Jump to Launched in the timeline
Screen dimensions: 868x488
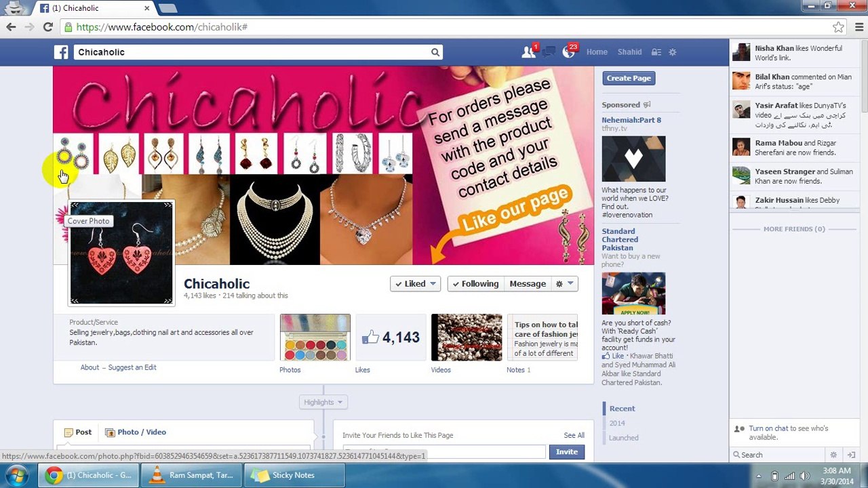624,438
